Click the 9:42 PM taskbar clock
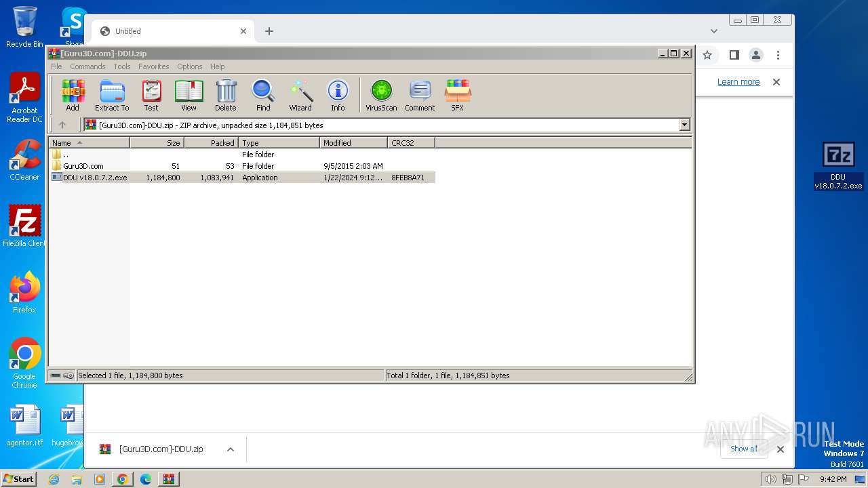 pos(833,479)
